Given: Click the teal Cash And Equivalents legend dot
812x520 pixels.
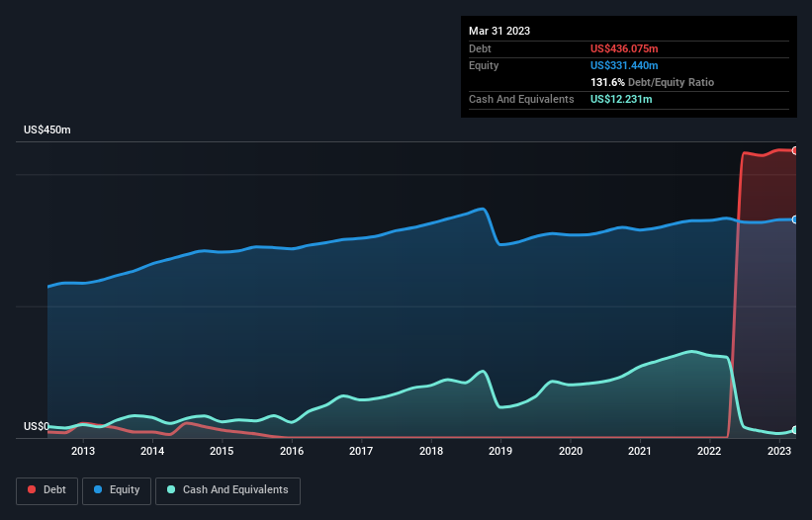Looking at the screenshot, I should click(x=171, y=489).
